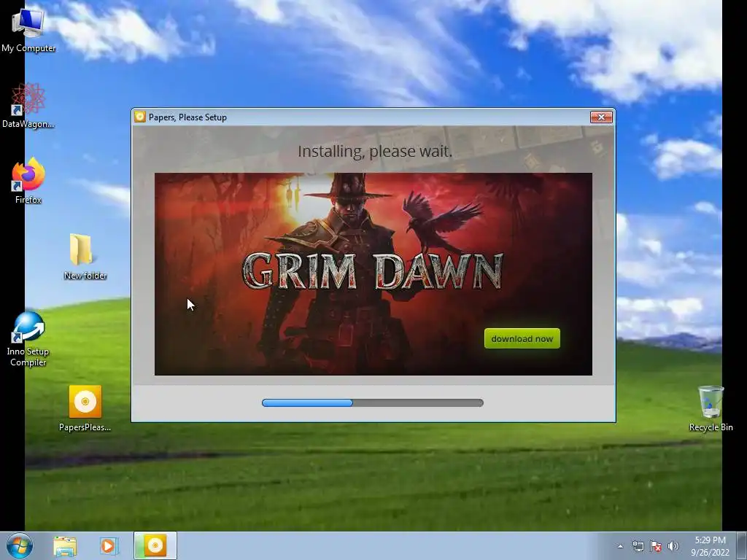Click the volume speaker tray icon
Image resolution: width=747 pixels, height=560 pixels.
tap(673, 546)
